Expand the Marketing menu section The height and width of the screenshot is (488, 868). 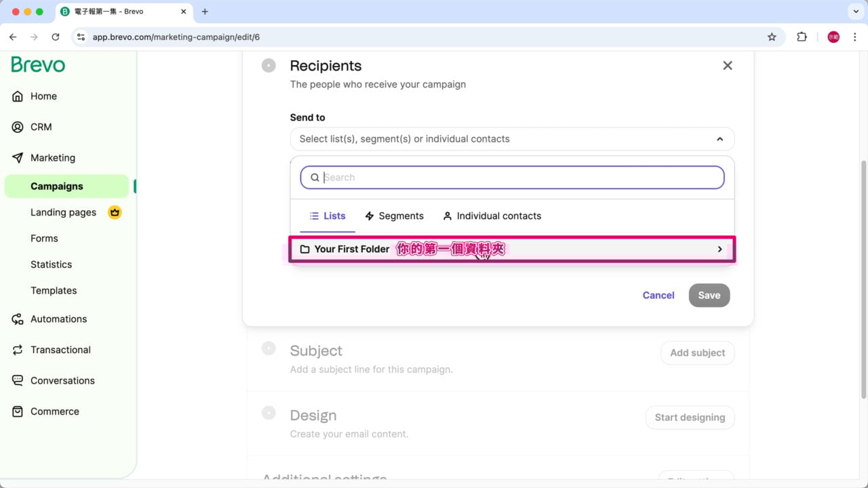tap(52, 158)
